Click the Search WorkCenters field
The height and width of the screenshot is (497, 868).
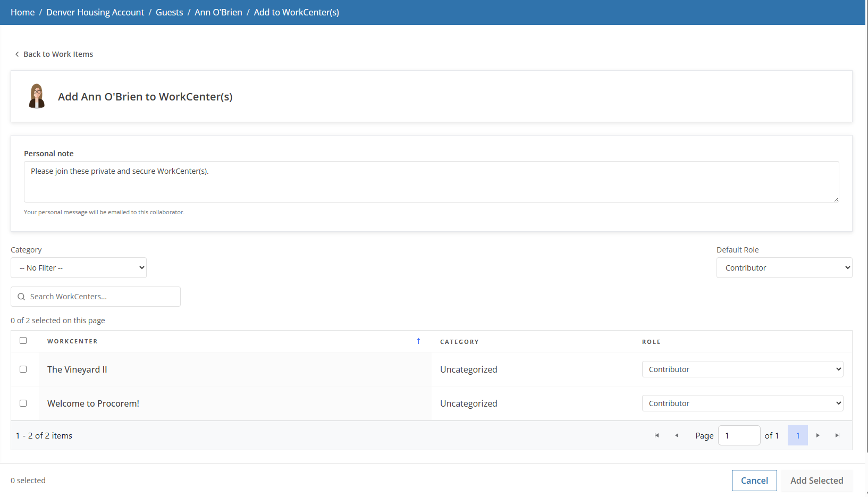96,297
